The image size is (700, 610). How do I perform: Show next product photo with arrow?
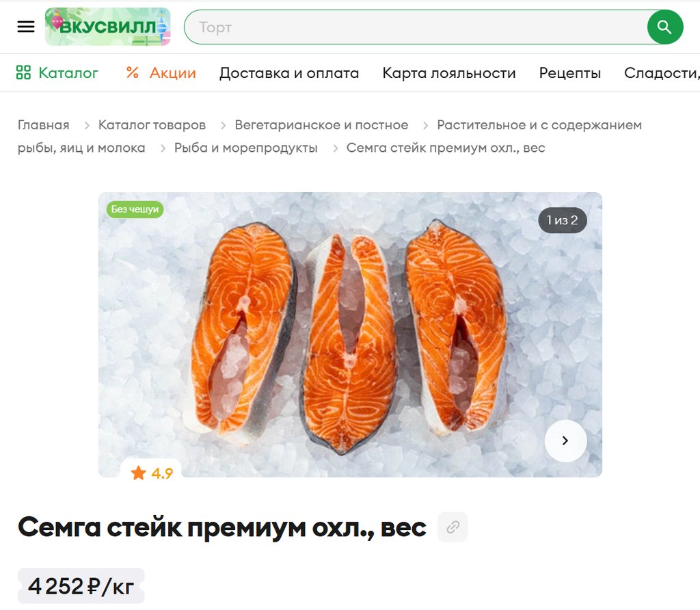565,441
